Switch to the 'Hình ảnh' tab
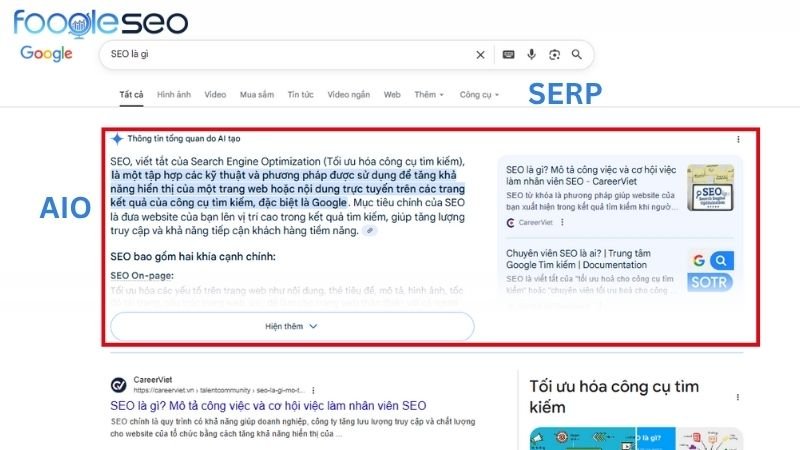Screen dimensions: 800x450 point(173,95)
